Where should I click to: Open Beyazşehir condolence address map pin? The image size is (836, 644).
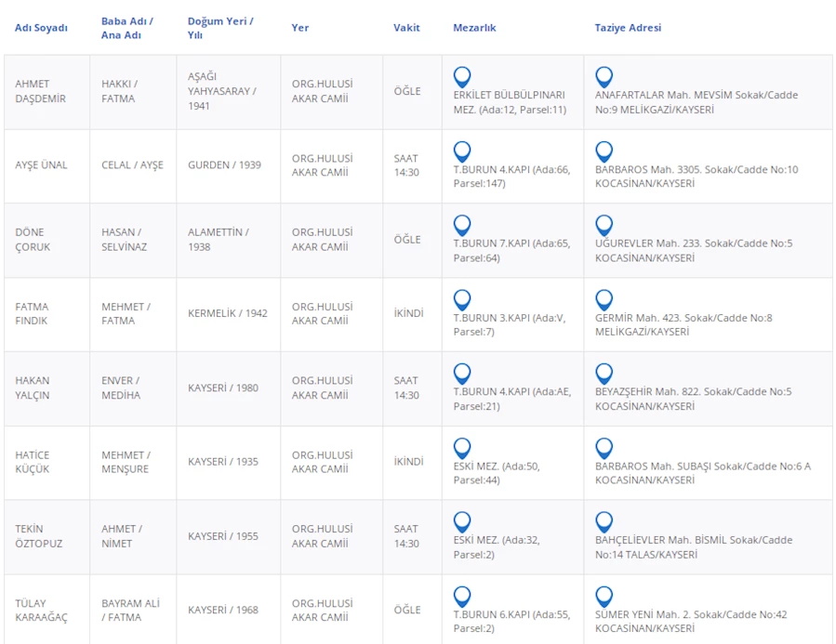(604, 374)
